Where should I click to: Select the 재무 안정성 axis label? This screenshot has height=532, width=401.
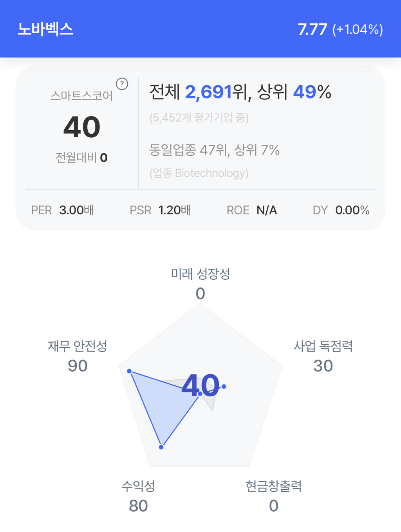[x=78, y=346]
